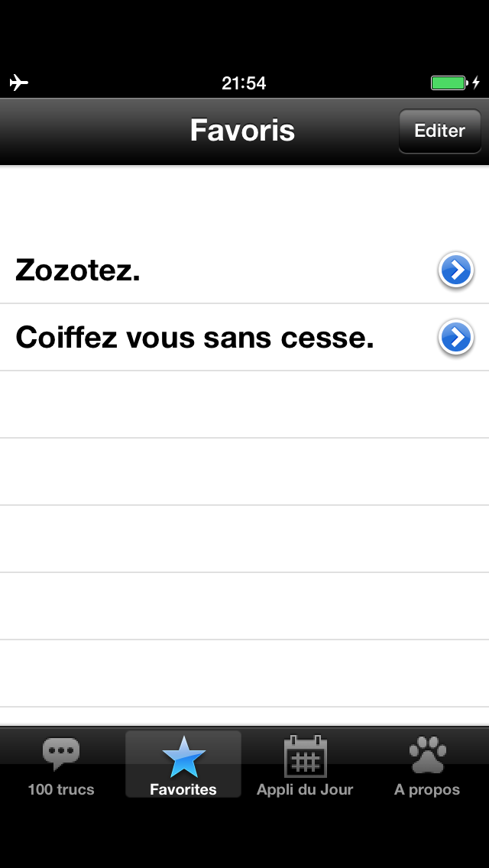
Task: Click the blank header area above Zozotez
Action: click(x=244, y=200)
